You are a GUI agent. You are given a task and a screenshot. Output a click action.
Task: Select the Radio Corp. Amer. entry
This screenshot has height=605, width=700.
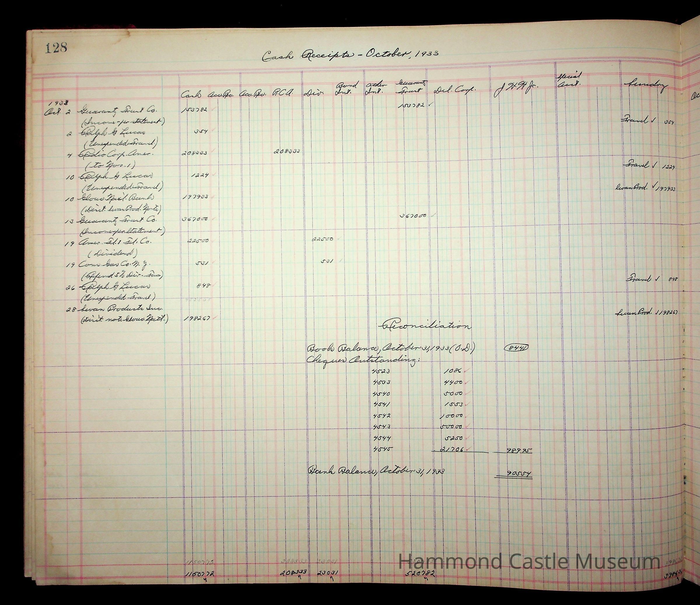[x=116, y=154]
